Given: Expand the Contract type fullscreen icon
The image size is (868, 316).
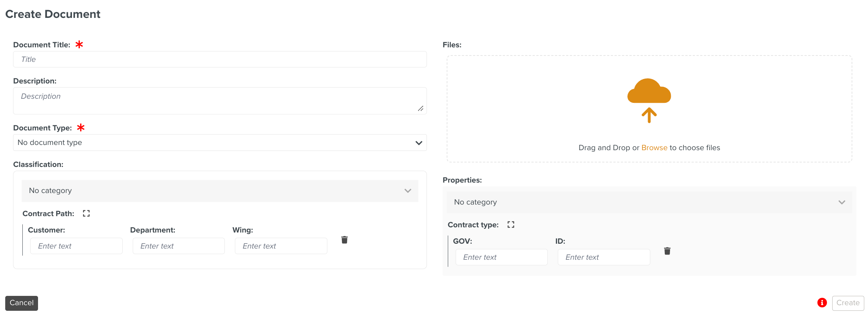Looking at the screenshot, I should (510, 225).
